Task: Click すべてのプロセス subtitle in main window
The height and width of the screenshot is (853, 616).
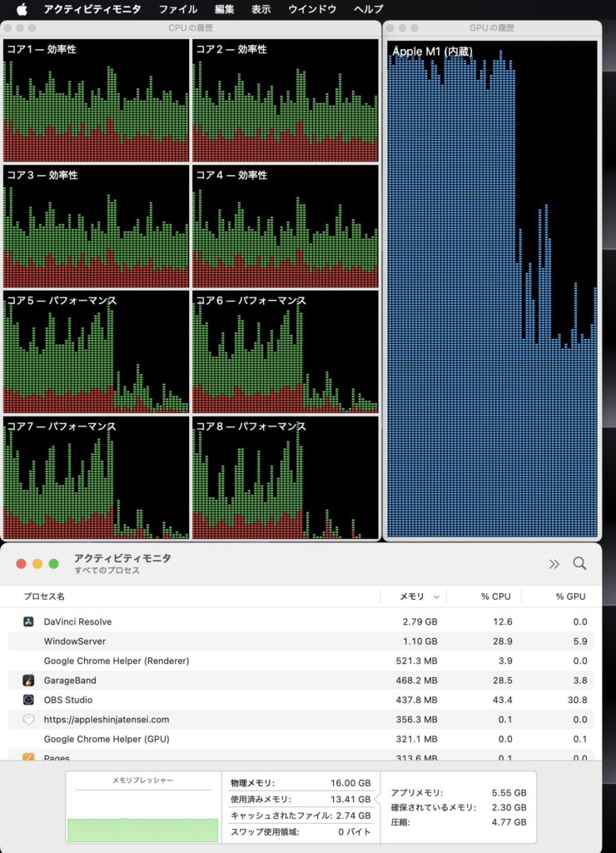Action: tap(107, 570)
